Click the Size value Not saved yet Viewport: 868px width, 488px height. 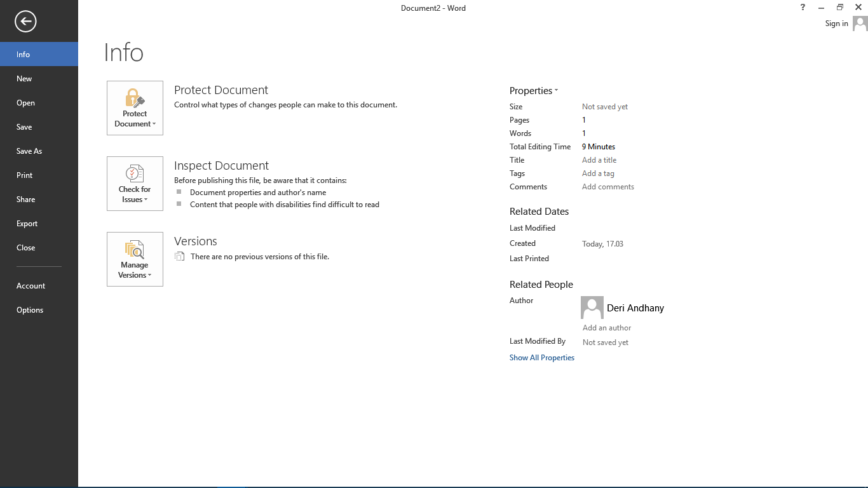(x=605, y=107)
